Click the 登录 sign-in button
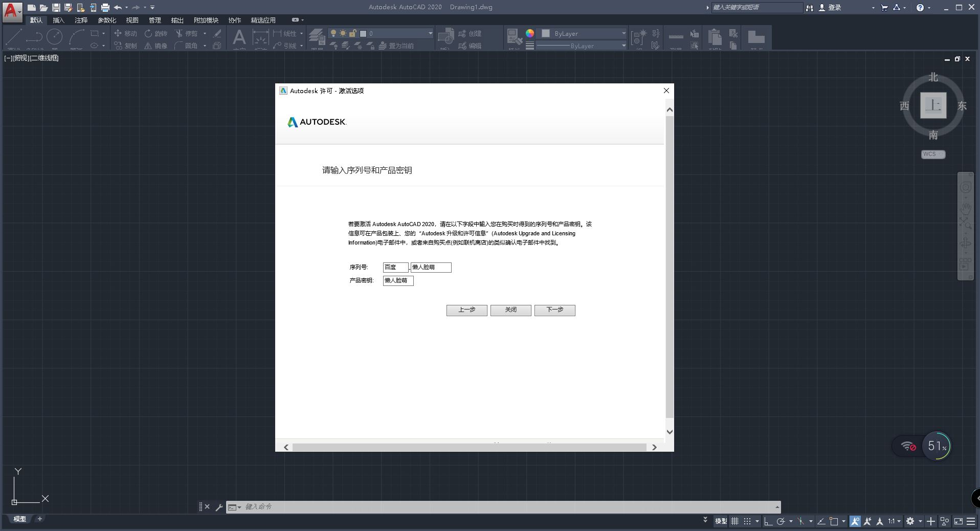The height and width of the screenshot is (531, 980). 830,8
